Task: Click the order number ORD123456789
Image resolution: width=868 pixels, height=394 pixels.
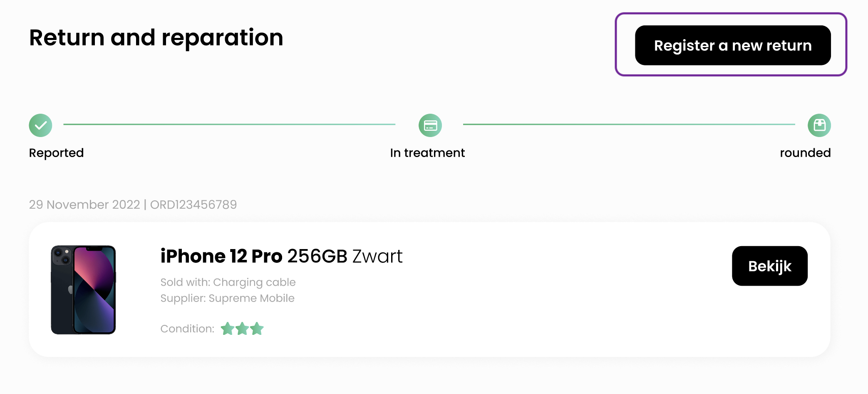Action: [x=193, y=204]
